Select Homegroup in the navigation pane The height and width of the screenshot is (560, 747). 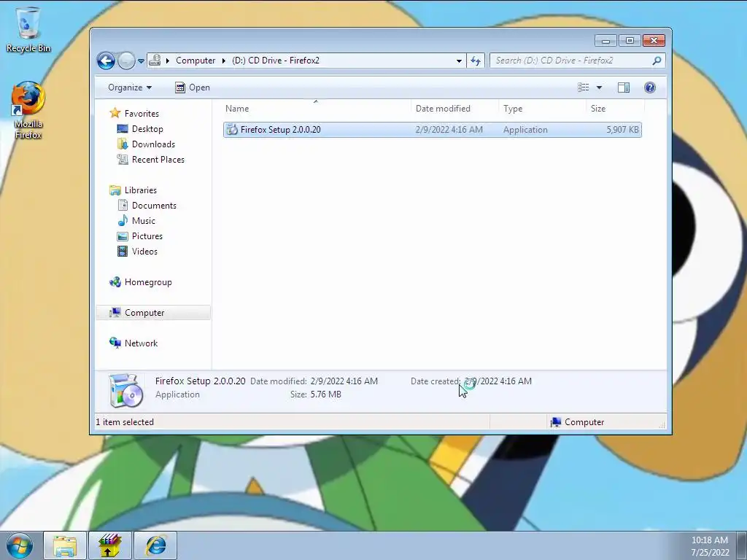[148, 282]
